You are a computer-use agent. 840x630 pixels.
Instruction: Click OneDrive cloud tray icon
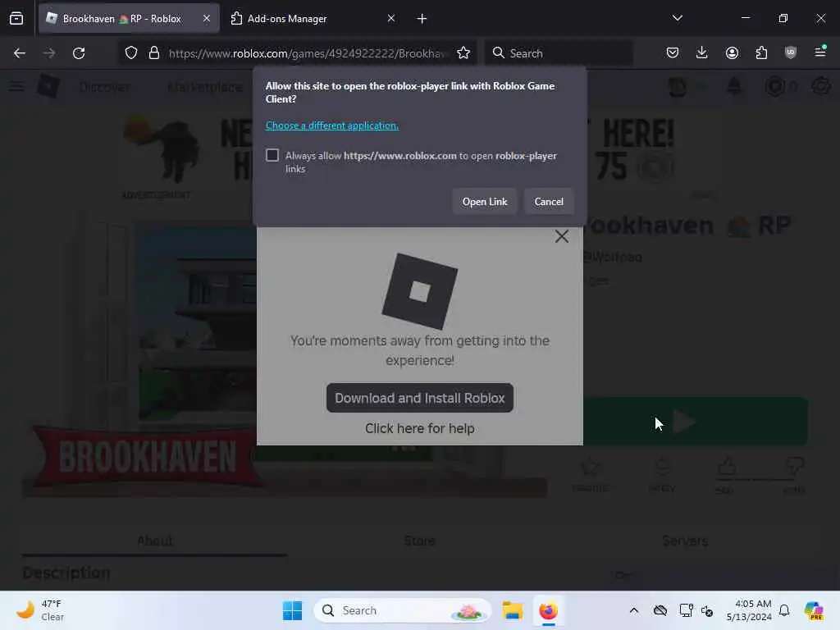click(x=660, y=610)
